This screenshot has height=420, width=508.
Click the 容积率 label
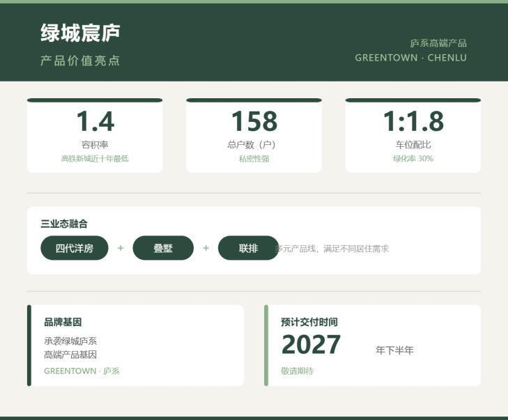point(95,144)
